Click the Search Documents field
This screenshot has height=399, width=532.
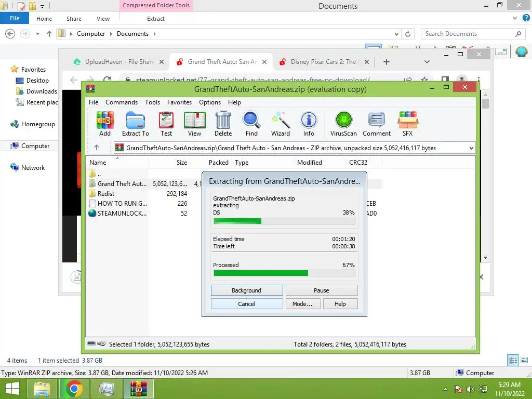click(473, 34)
